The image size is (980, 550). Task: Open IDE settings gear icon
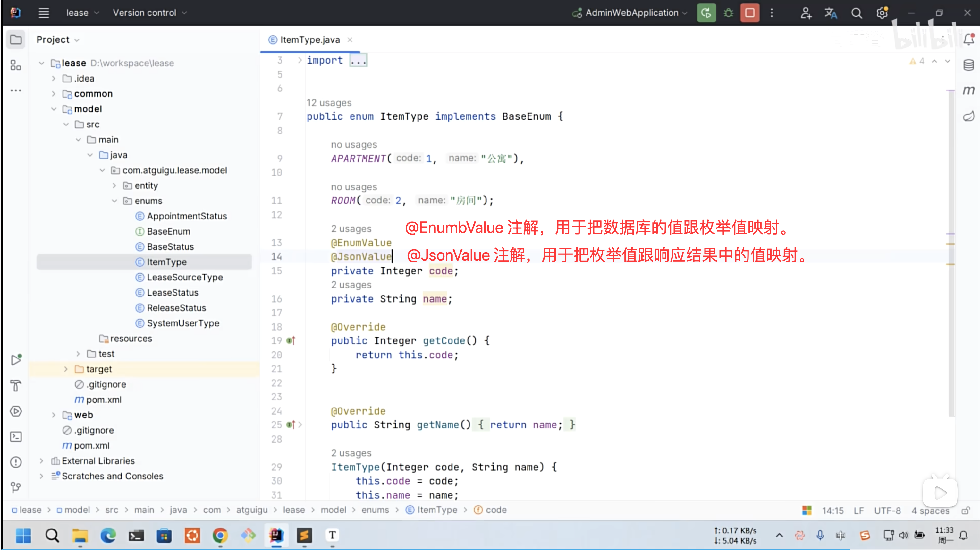[x=882, y=13]
